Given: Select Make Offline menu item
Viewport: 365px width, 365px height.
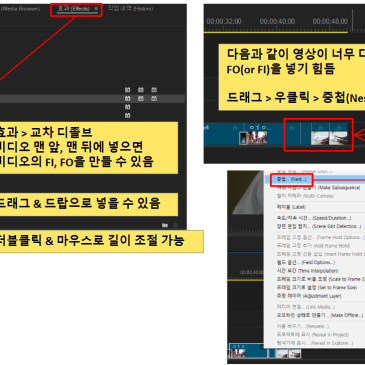Looking at the screenshot, I should 319,315.
